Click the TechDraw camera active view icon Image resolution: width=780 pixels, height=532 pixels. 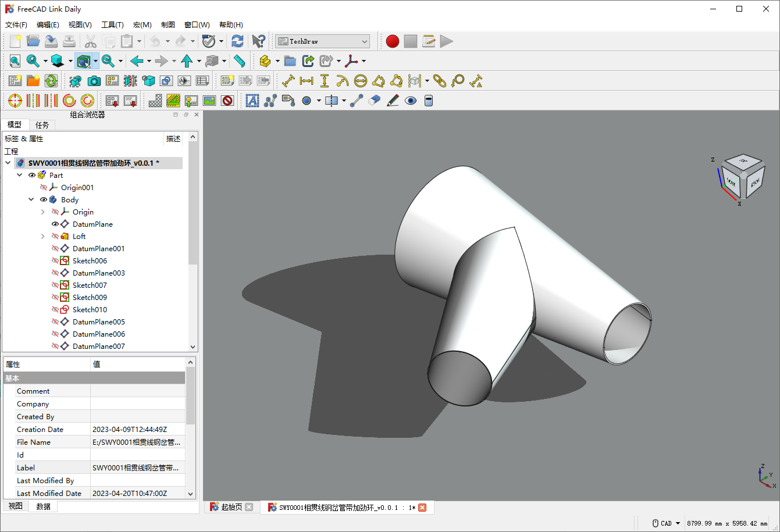point(94,81)
